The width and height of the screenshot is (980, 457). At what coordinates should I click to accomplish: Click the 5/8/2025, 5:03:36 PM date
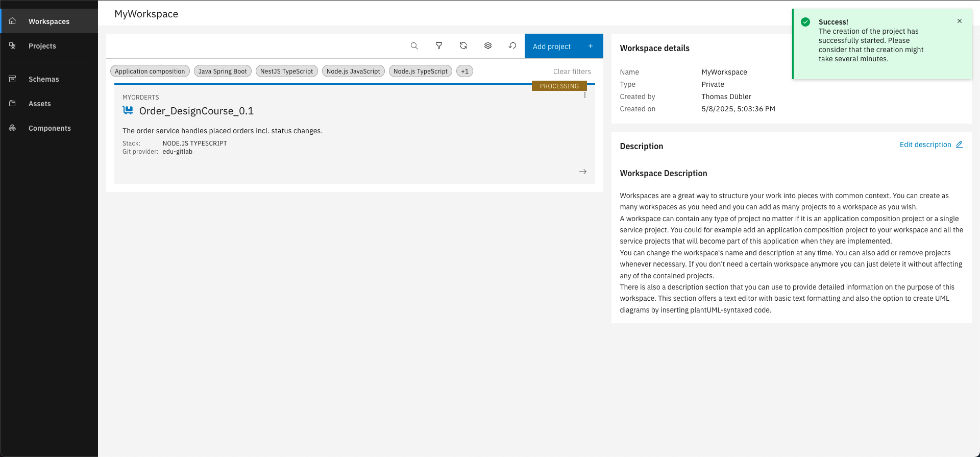click(x=739, y=109)
